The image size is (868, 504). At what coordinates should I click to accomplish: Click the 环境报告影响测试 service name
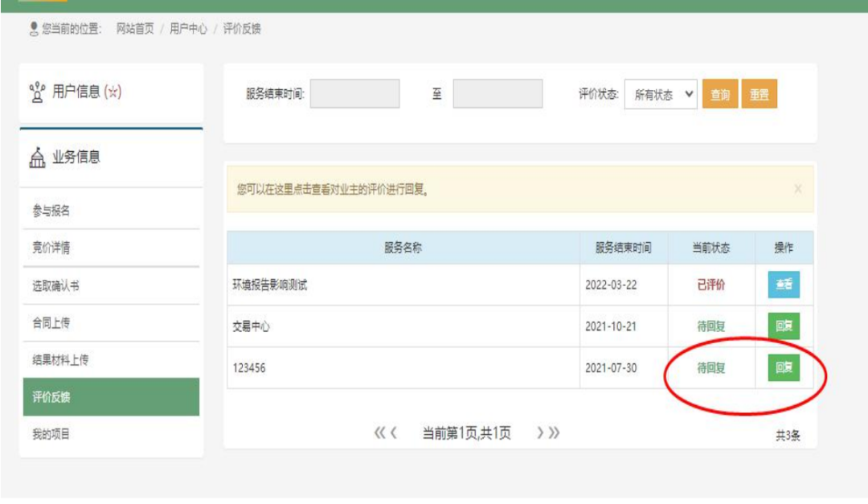(269, 285)
